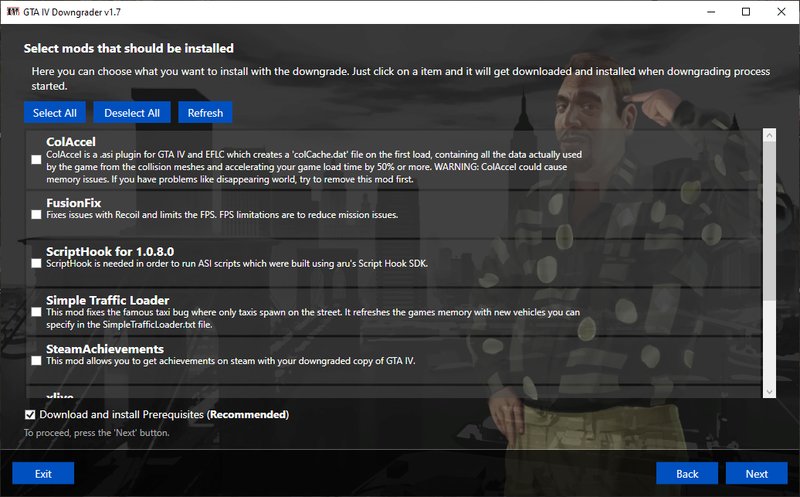Click the mod list scrollbar thumb
Viewport: 800px width, 497px height.
tap(769, 221)
